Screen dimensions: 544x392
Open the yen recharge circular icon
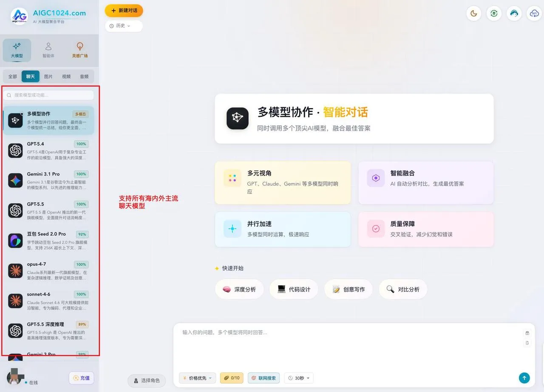coord(494,14)
